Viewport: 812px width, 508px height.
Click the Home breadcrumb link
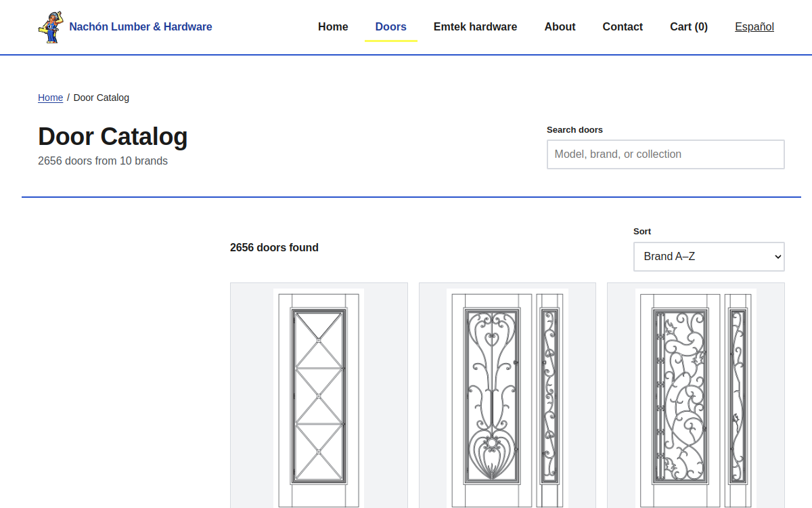(50, 98)
